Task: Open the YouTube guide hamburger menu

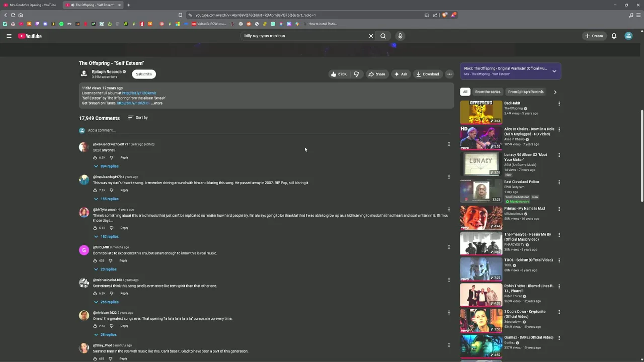Action: pyautogui.click(x=9, y=36)
